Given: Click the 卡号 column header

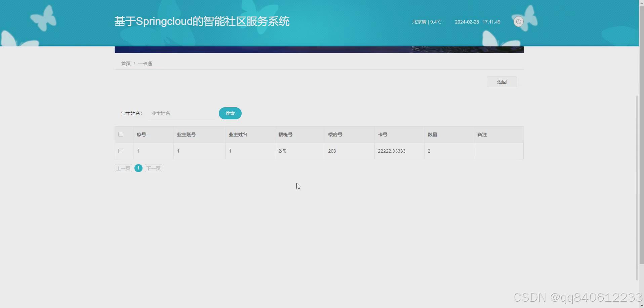Looking at the screenshot, I should [383, 134].
